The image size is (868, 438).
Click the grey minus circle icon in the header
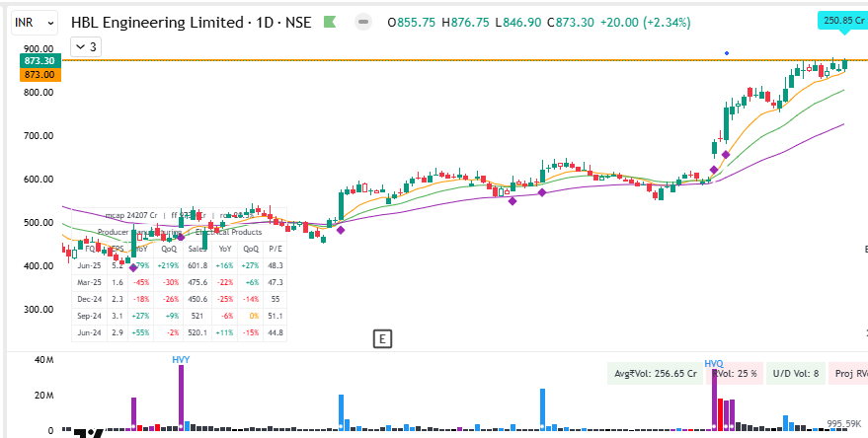tap(363, 23)
